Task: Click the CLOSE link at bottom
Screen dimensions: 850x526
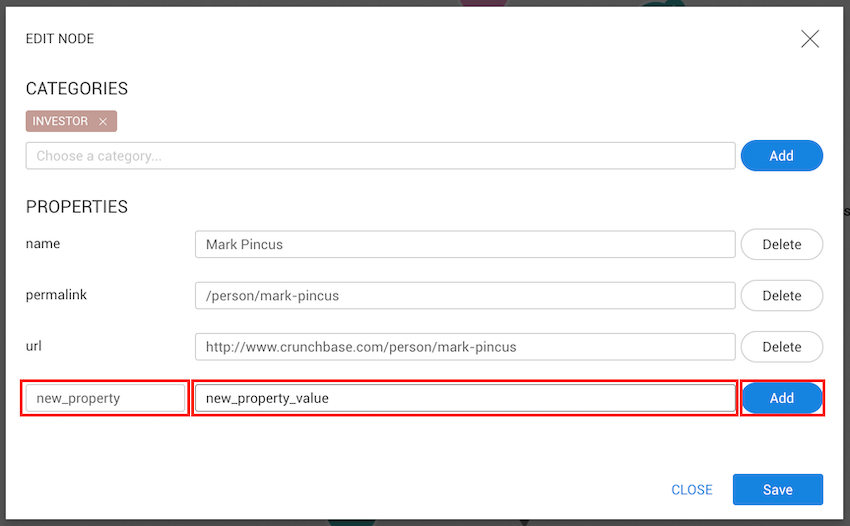Action: point(692,490)
